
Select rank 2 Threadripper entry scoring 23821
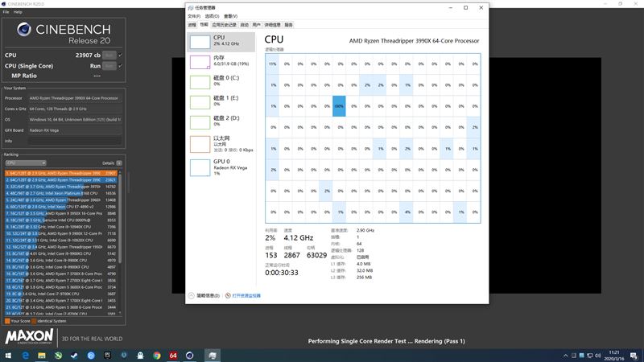click(61, 179)
